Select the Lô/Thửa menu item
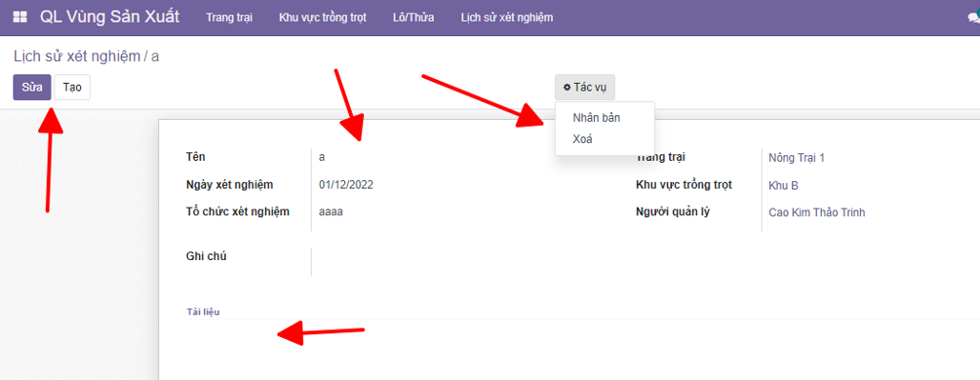The width and height of the screenshot is (980, 380). [x=414, y=17]
